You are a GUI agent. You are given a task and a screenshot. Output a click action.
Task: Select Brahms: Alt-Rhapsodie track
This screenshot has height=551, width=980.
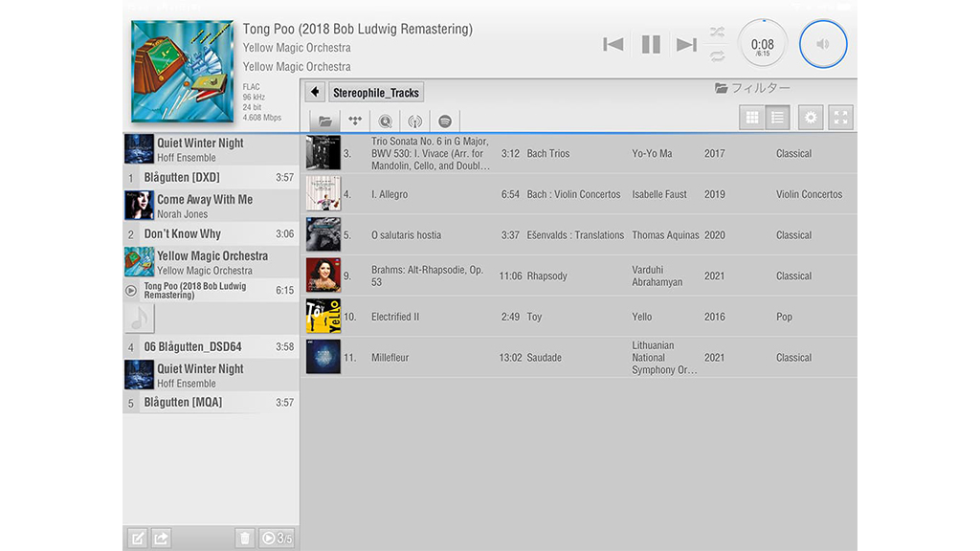[x=579, y=275]
